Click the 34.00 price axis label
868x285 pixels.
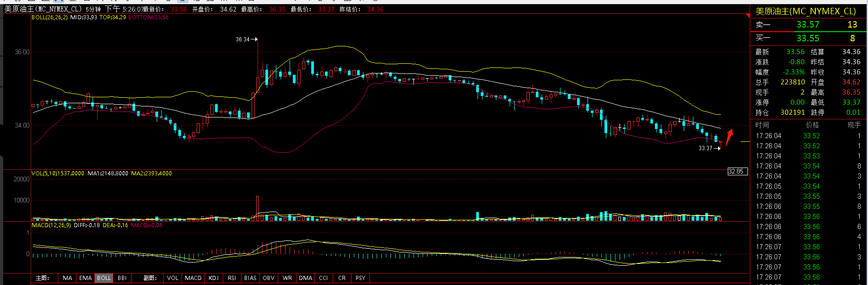tap(22, 126)
